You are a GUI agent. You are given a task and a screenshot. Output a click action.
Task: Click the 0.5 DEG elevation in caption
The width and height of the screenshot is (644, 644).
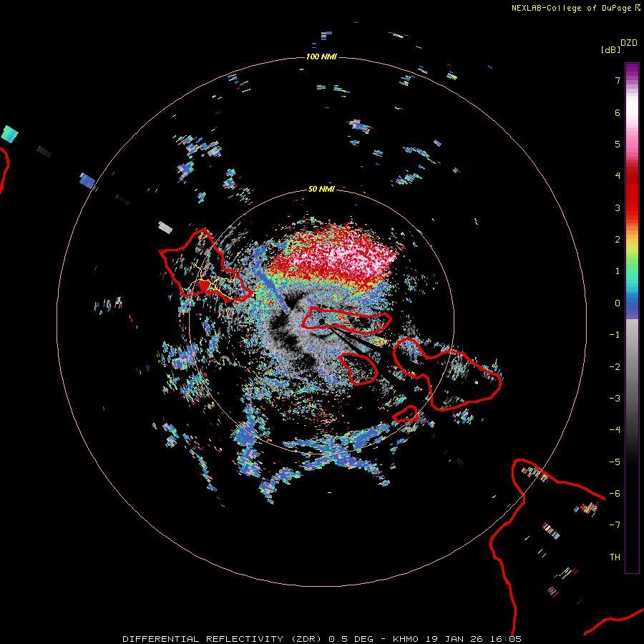tap(351, 639)
